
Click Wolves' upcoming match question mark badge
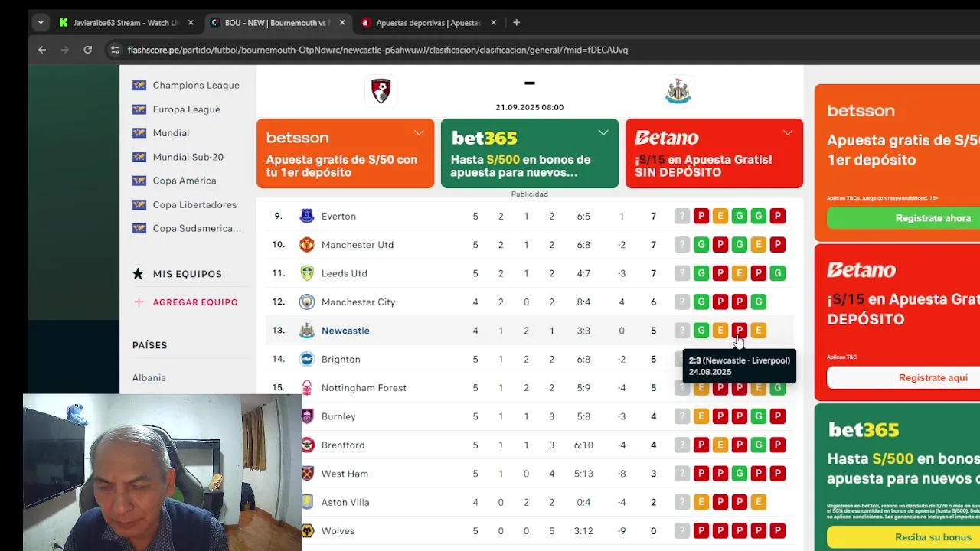point(682,530)
